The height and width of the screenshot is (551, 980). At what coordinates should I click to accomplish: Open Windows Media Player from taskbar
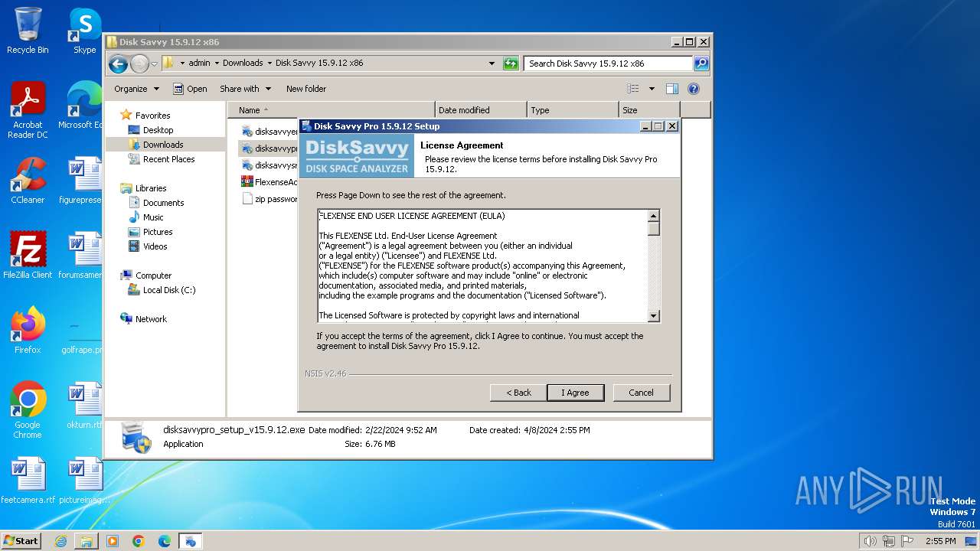(x=113, y=541)
